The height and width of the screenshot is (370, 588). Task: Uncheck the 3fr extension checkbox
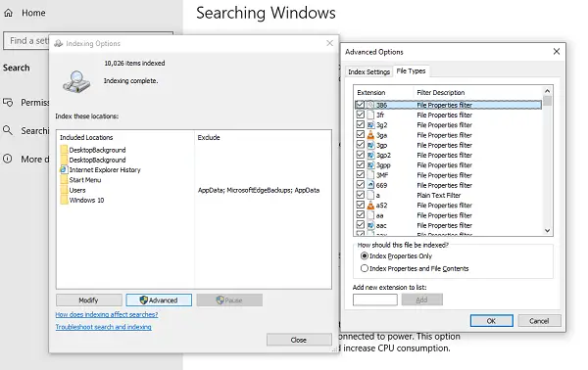click(361, 115)
